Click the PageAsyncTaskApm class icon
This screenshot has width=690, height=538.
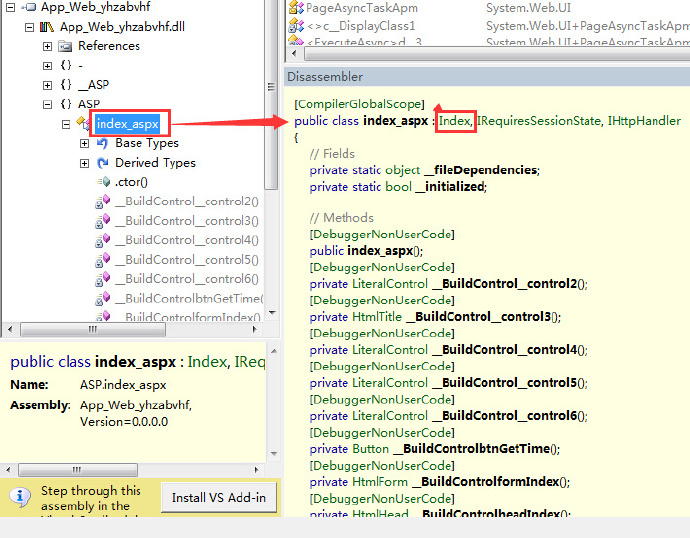296,7
